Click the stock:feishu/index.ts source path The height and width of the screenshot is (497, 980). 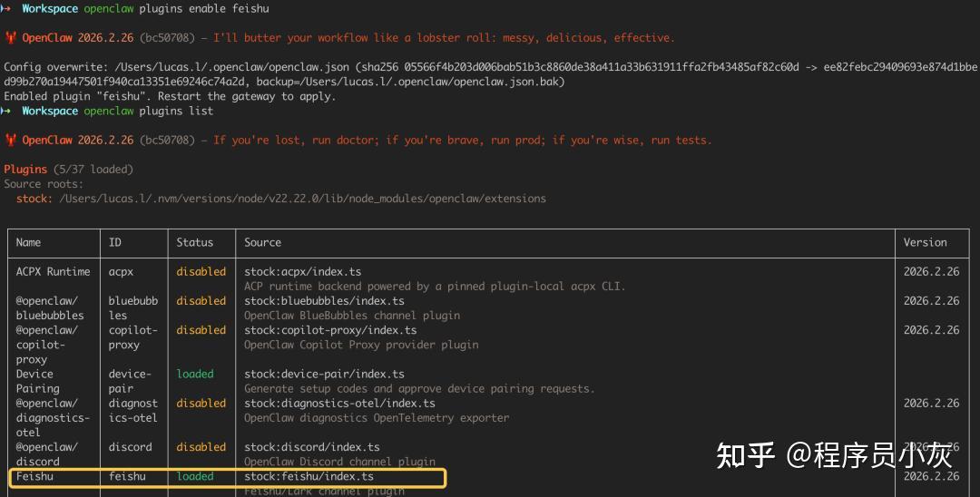(x=309, y=476)
